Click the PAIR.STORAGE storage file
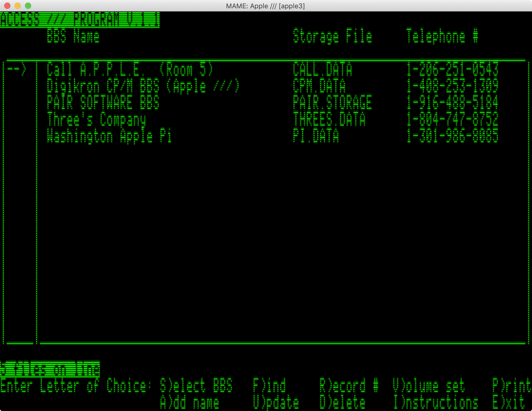Image resolution: width=532 pixels, height=411 pixels. [332, 103]
